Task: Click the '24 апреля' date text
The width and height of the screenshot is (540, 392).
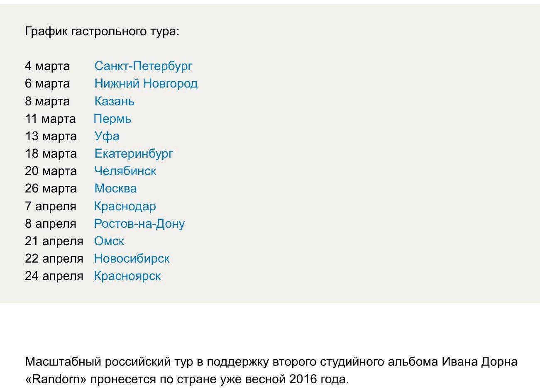Action: coord(54,276)
